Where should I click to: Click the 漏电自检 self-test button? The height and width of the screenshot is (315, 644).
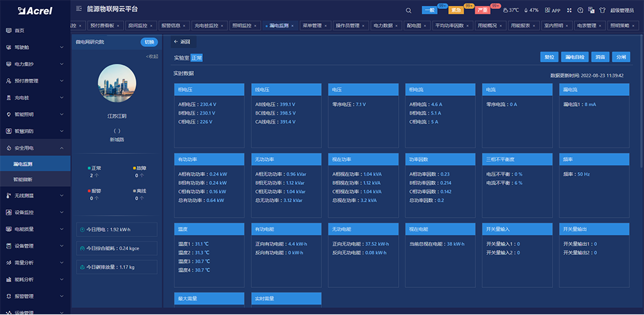pos(574,57)
